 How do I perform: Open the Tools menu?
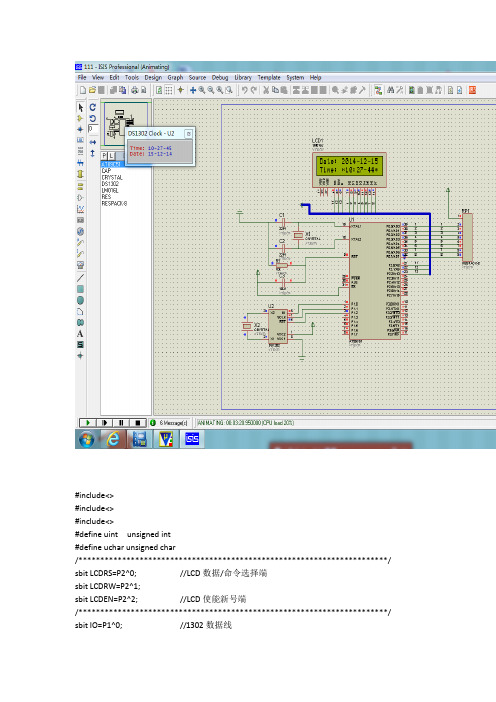click(132, 77)
